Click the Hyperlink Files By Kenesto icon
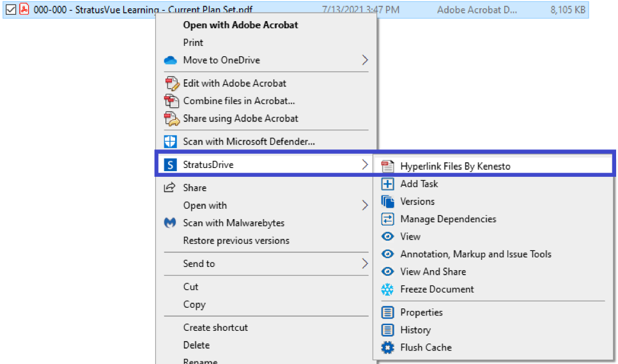The width and height of the screenshot is (618, 364). 387,166
